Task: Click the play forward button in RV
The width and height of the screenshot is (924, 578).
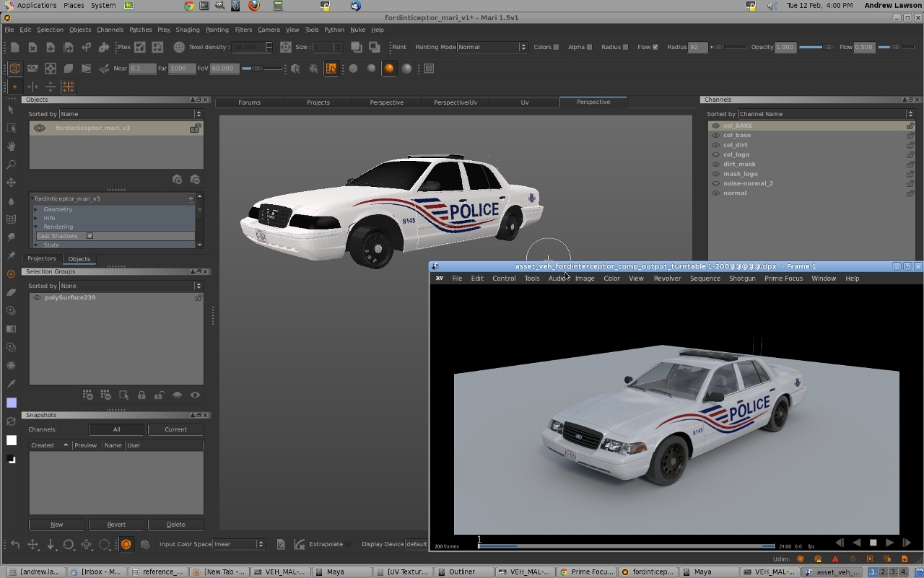Action: (x=889, y=543)
